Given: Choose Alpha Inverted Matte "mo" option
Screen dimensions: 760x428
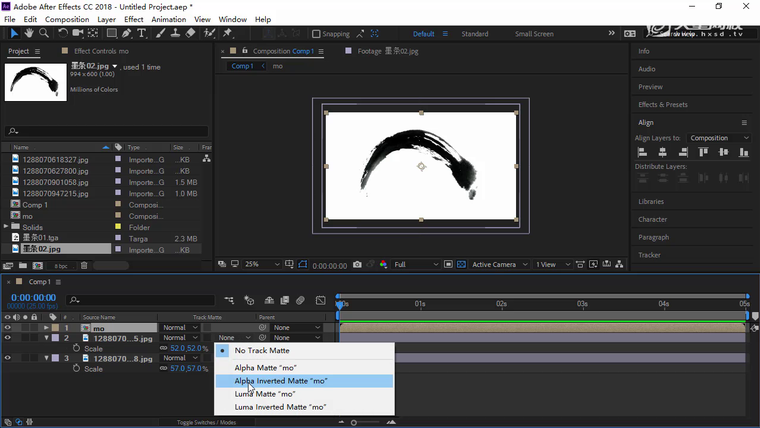Looking at the screenshot, I should [281, 381].
